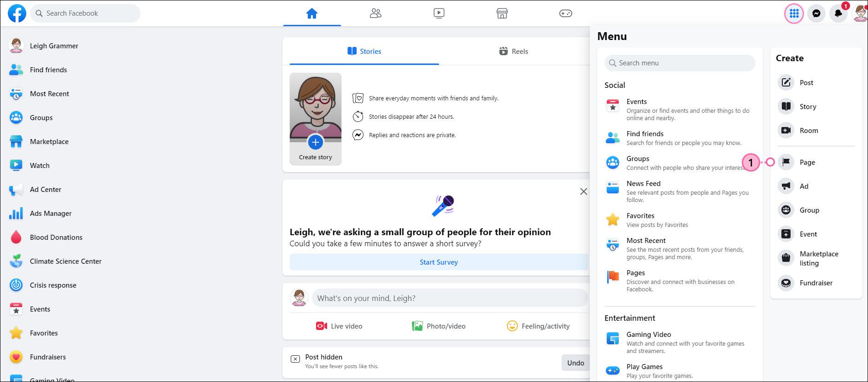This screenshot has height=382, width=868.
Task: Click the profile avatar beside composer
Action: pos(299,298)
